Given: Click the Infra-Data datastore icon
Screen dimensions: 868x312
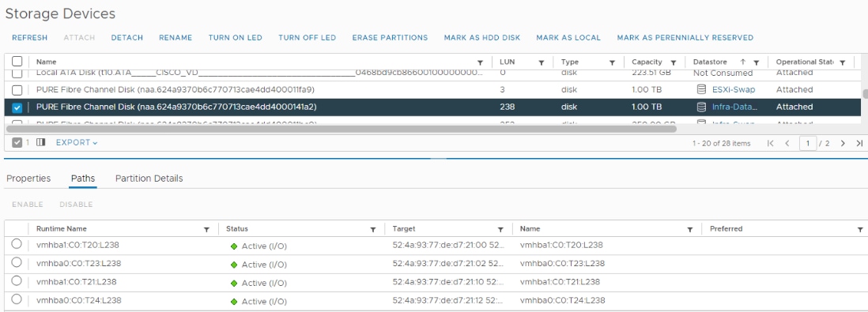Looking at the screenshot, I should point(701,107).
